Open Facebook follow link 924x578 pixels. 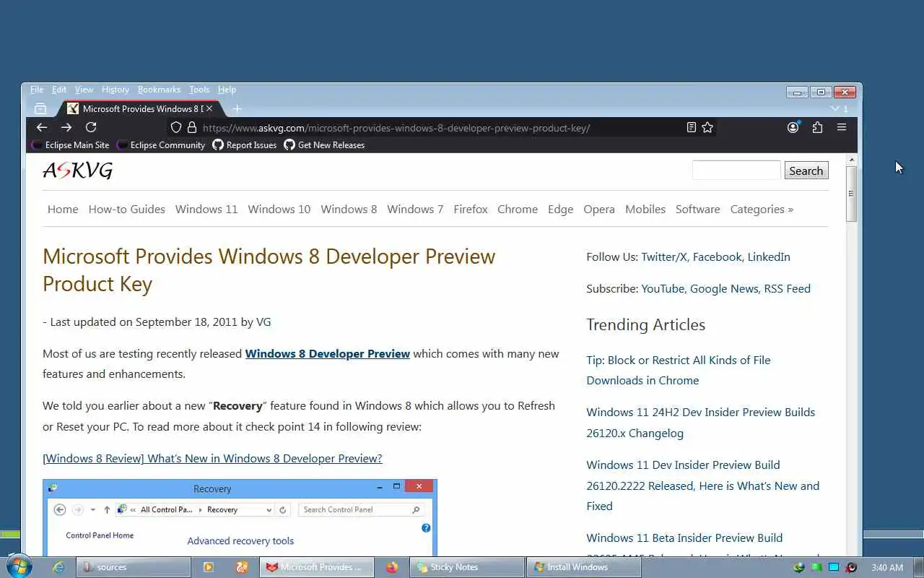717,256
